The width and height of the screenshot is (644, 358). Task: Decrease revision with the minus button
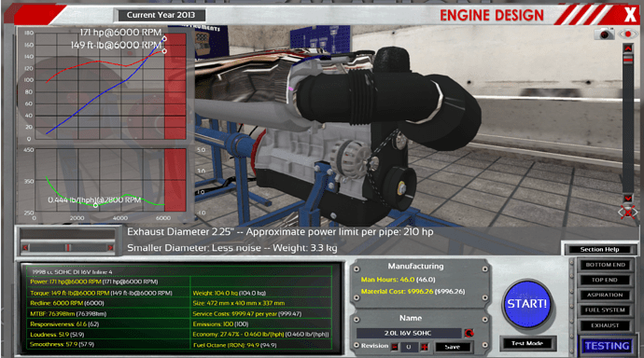[x=394, y=347]
